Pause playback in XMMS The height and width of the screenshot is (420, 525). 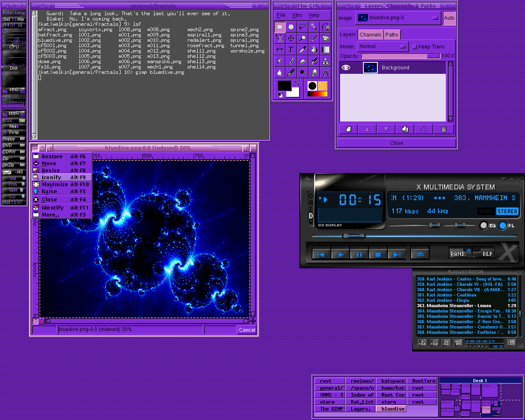[359, 254]
